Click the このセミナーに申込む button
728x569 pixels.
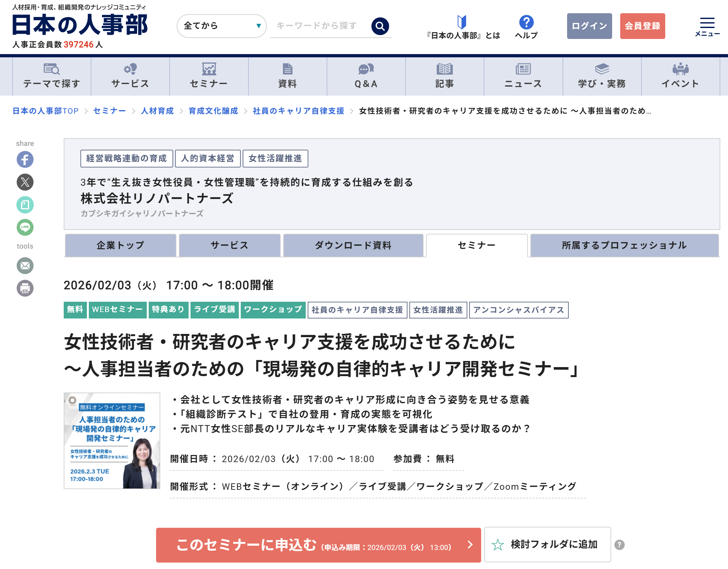coord(318,545)
